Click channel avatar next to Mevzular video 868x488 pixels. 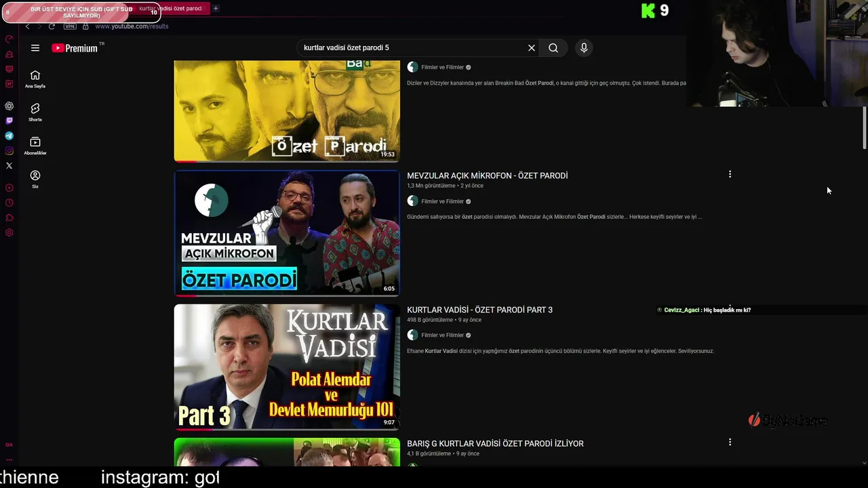pyautogui.click(x=412, y=201)
